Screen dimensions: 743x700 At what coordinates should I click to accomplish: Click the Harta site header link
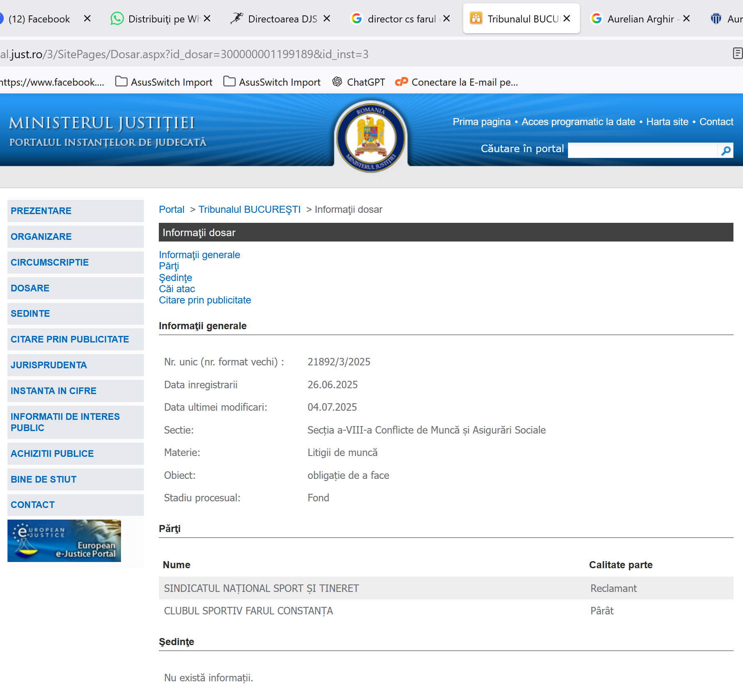pos(667,122)
